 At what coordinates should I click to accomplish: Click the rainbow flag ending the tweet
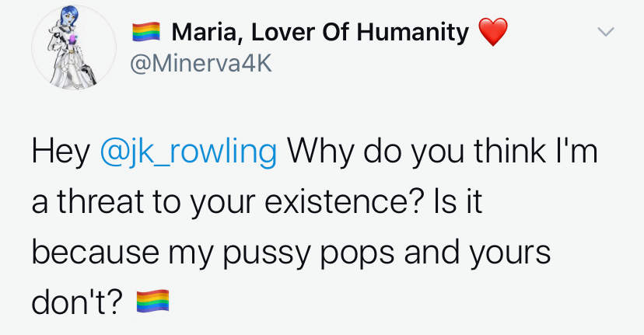click(x=152, y=301)
